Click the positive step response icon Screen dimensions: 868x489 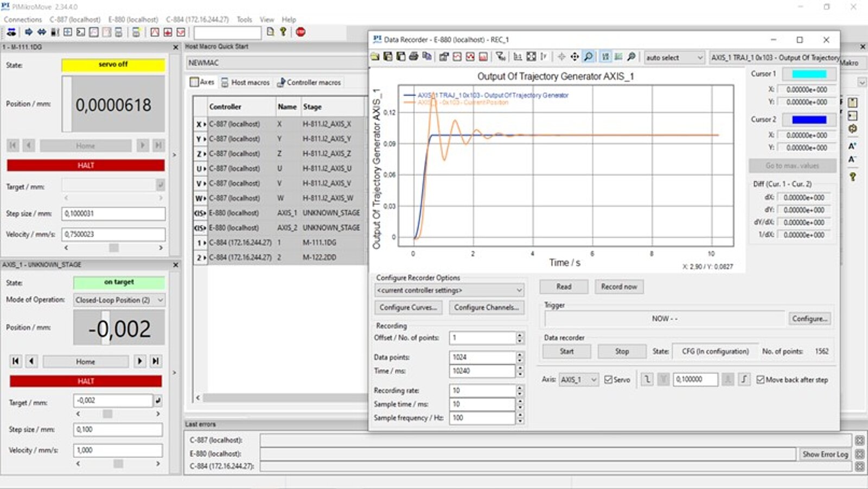tap(744, 379)
